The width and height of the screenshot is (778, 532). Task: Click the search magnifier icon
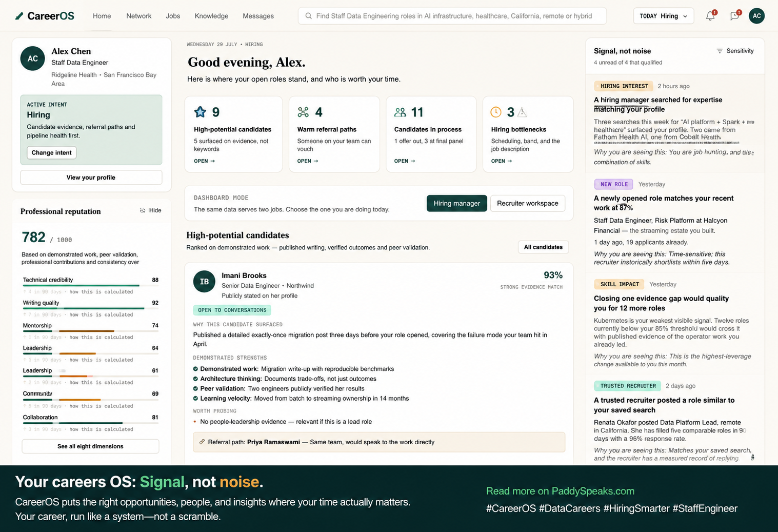308,16
